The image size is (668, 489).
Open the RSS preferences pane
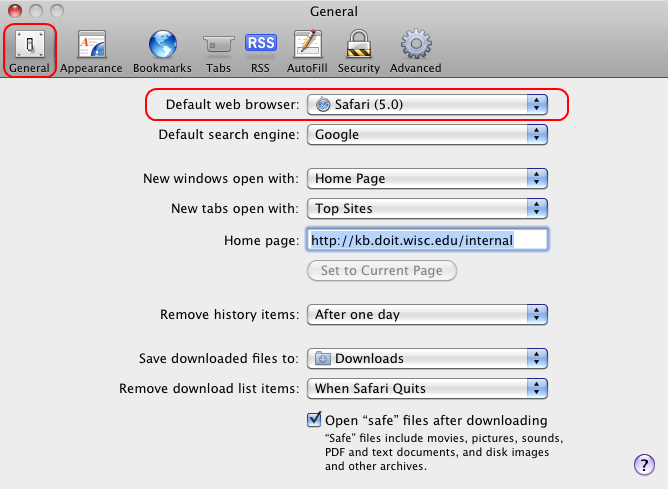[260, 51]
